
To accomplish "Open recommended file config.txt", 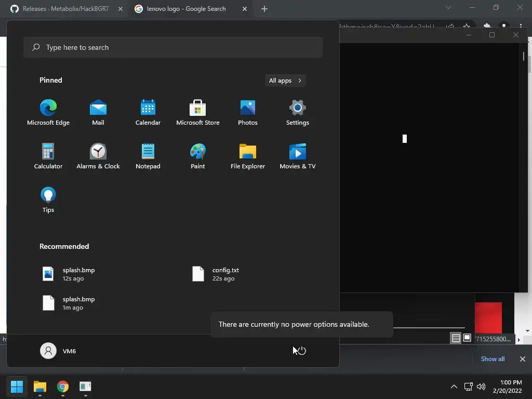I will 216,274.
